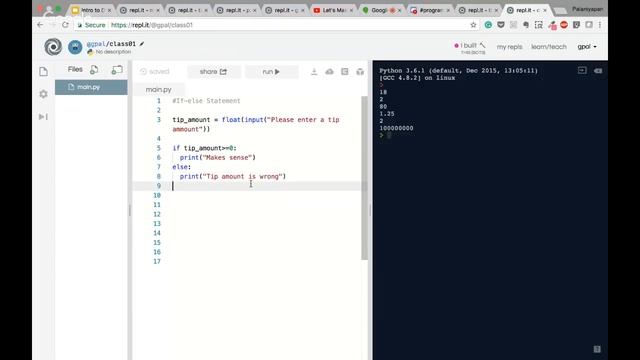Click the browser address bar URL
Viewport: 640px width, 360px height.
(151, 25)
